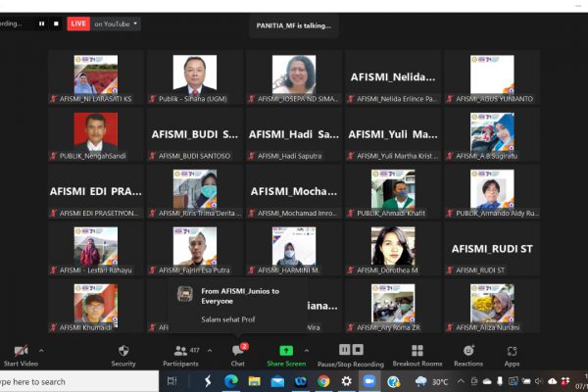Image resolution: width=588 pixels, height=392 pixels.
Task: Click the AFISMI_RUDI ST participant tile
Action: coord(491,249)
